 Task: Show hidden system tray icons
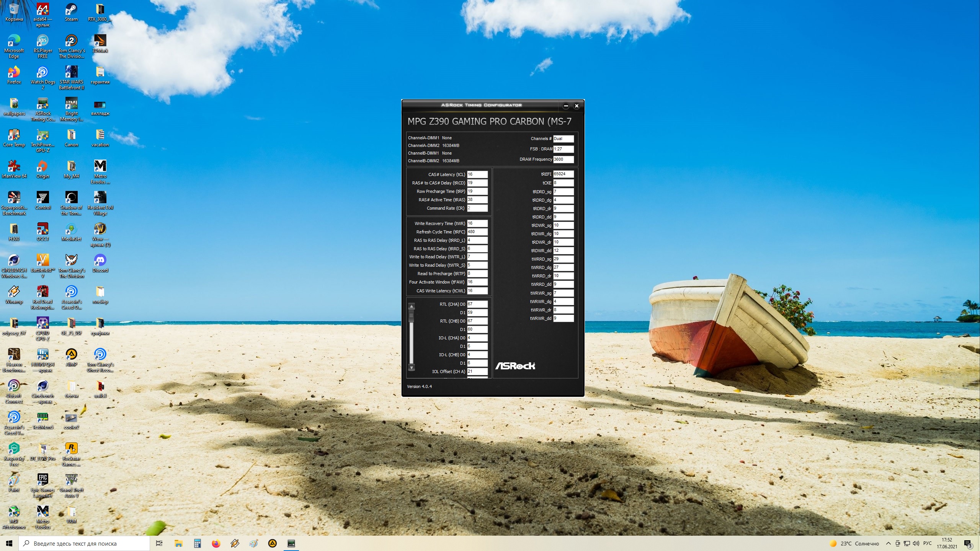[889, 543]
